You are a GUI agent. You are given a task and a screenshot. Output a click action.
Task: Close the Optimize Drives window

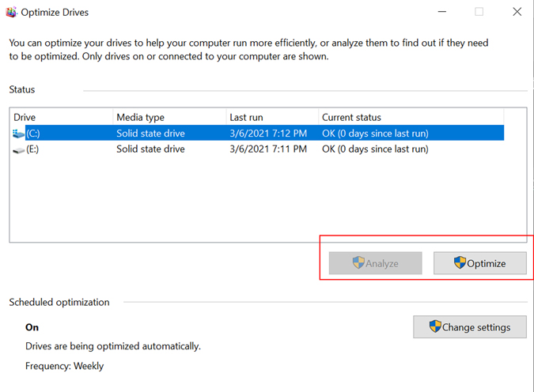[x=517, y=12]
